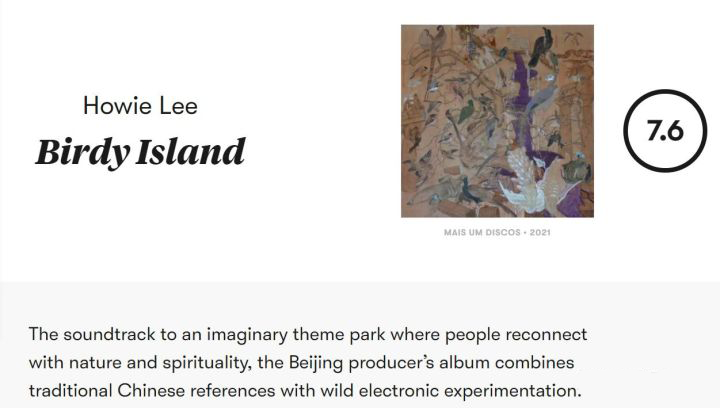Click the Birdy Island album cover artwork
Image resolution: width=720 pixels, height=408 pixels.
coord(497,121)
